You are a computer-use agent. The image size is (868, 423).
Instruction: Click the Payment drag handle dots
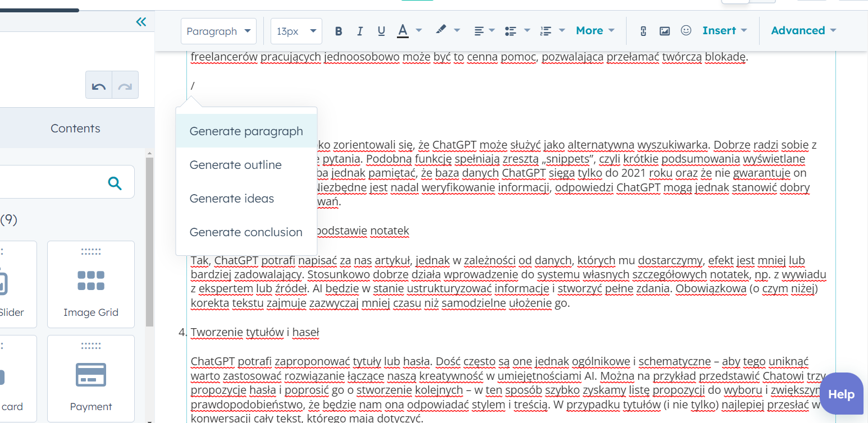(x=91, y=346)
